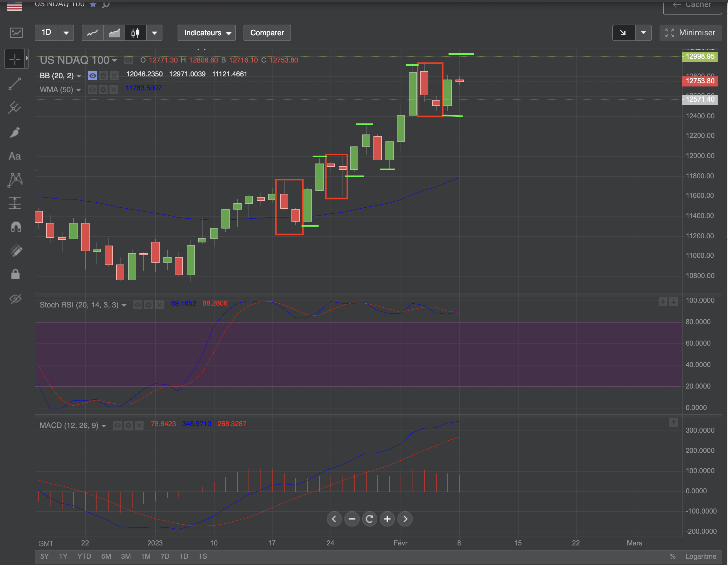Open the Indicateurs dropdown

tap(207, 33)
